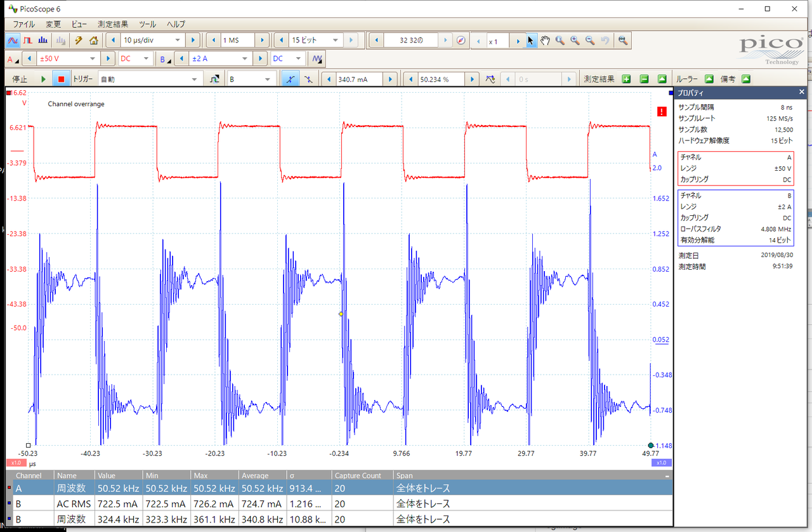
Task: Click the Home icon in toolbar
Action: [93, 40]
